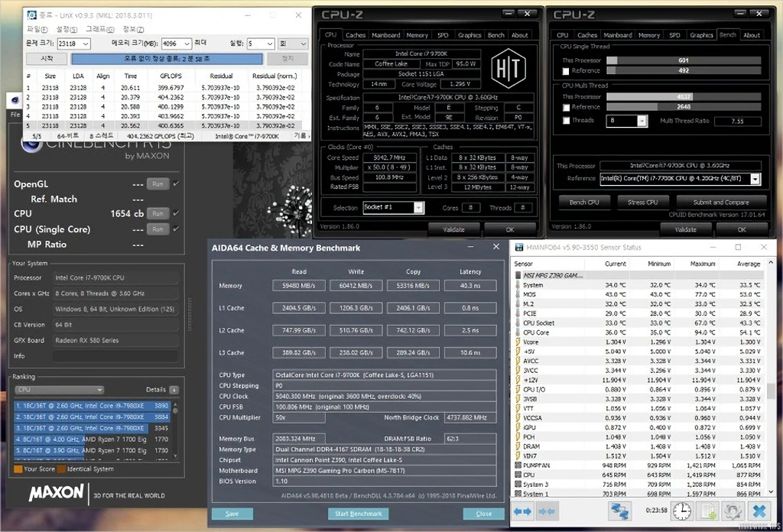Image resolution: width=783 pixels, height=532 pixels.
Task: Click the GFLOPS column header in LinX
Action: pyautogui.click(x=171, y=76)
